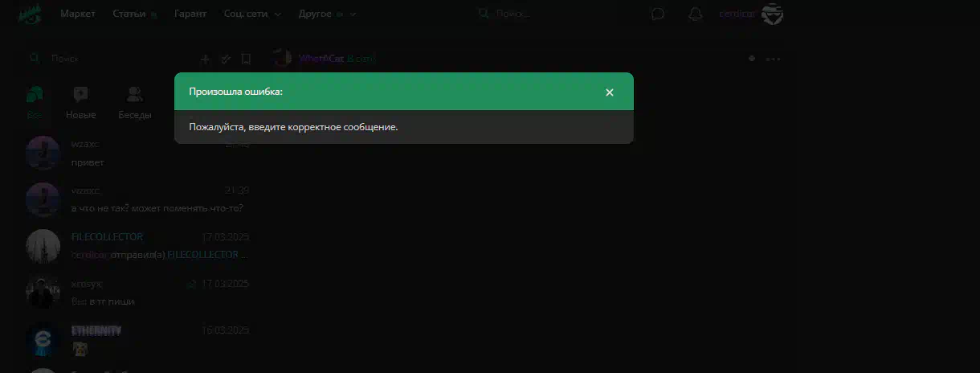This screenshot has height=373, width=980.
Task: Click the profile avatar in top-right corner
Action: [x=772, y=14]
